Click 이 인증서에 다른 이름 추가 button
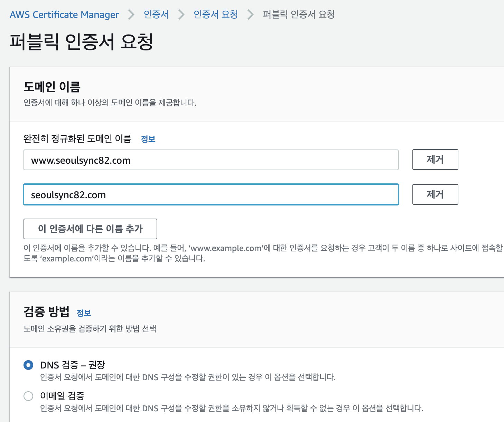This screenshot has height=422, width=504. click(90, 229)
